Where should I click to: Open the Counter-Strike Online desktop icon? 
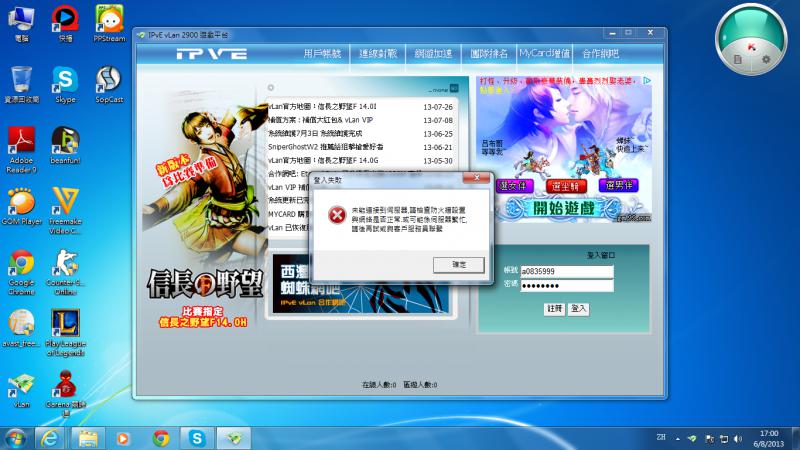pyautogui.click(x=65, y=272)
